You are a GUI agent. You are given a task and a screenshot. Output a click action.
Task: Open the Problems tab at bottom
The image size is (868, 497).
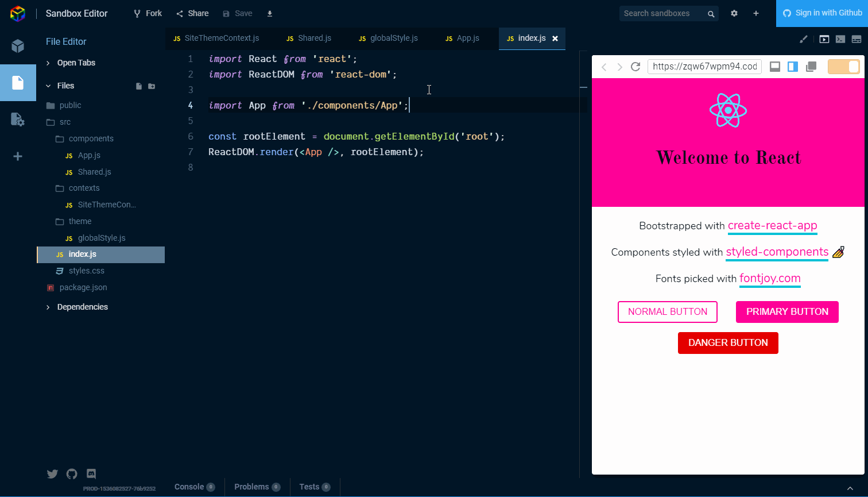251,487
